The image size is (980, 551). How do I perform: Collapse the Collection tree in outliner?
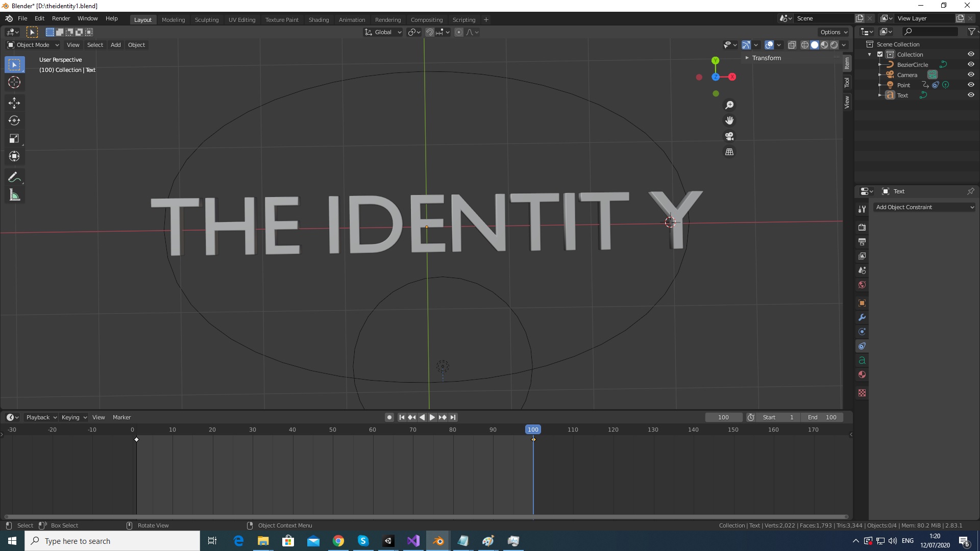pyautogui.click(x=870, y=55)
